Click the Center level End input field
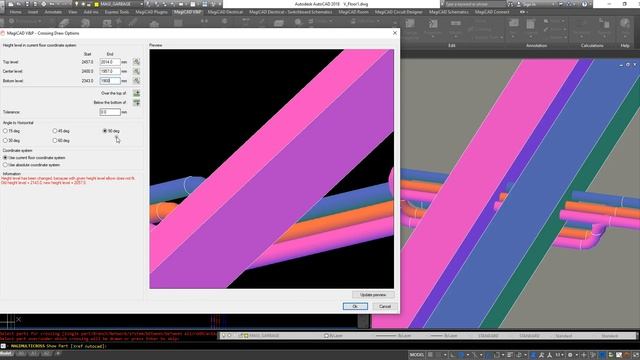This screenshot has width=640, height=360. [x=110, y=71]
